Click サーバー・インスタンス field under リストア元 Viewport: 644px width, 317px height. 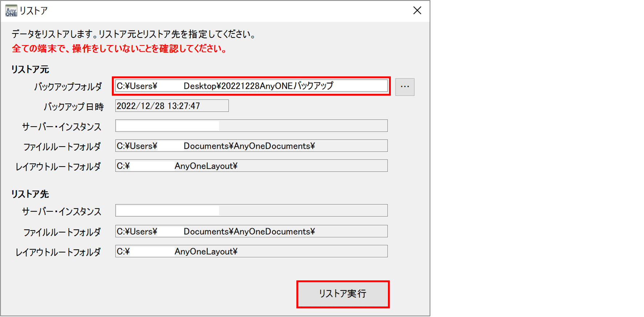[251, 126]
